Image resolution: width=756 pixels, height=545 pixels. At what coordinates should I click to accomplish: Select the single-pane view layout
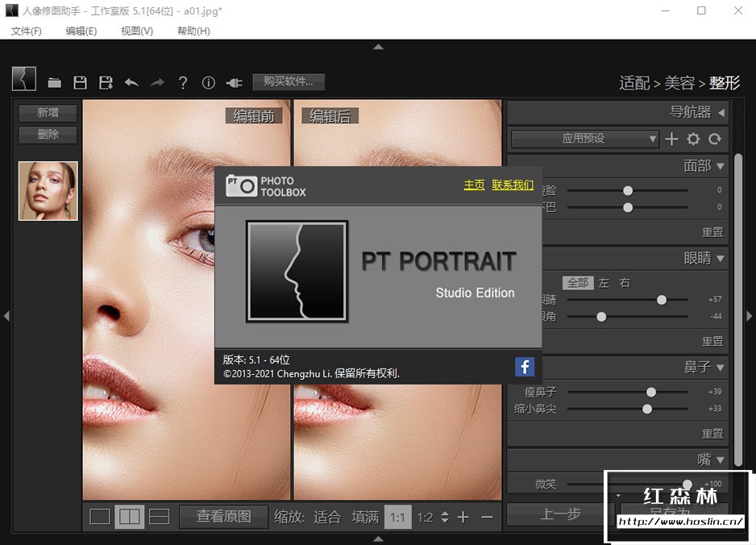100,517
